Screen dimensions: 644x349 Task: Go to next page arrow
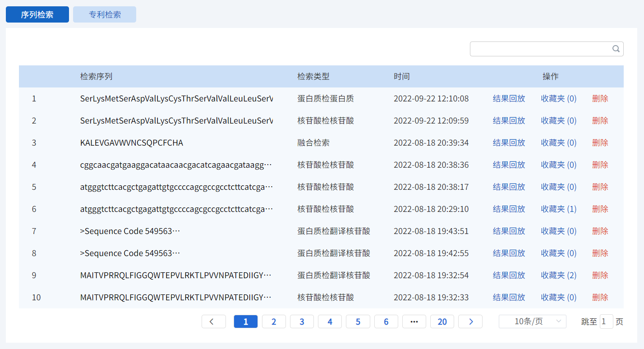point(470,321)
